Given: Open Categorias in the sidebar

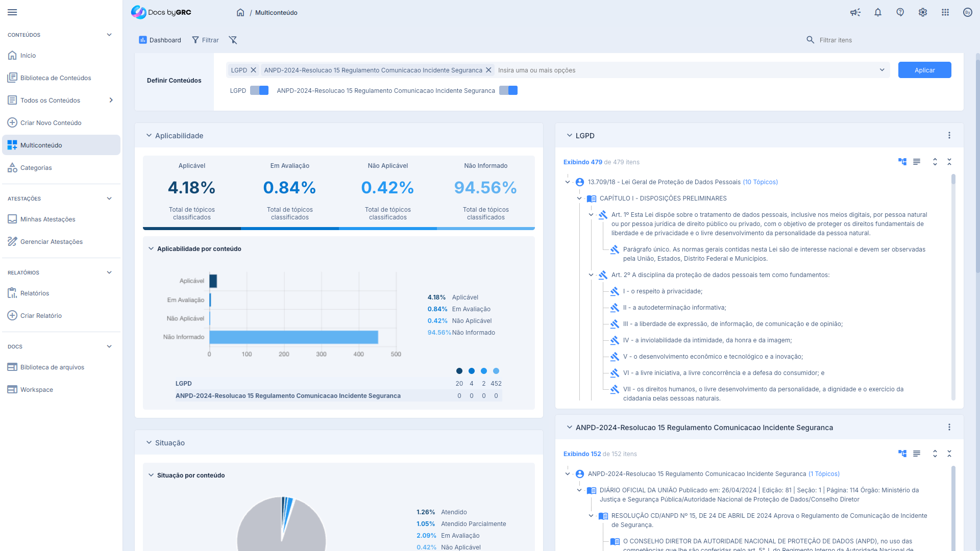Looking at the screenshot, I should [x=36, y=167].
